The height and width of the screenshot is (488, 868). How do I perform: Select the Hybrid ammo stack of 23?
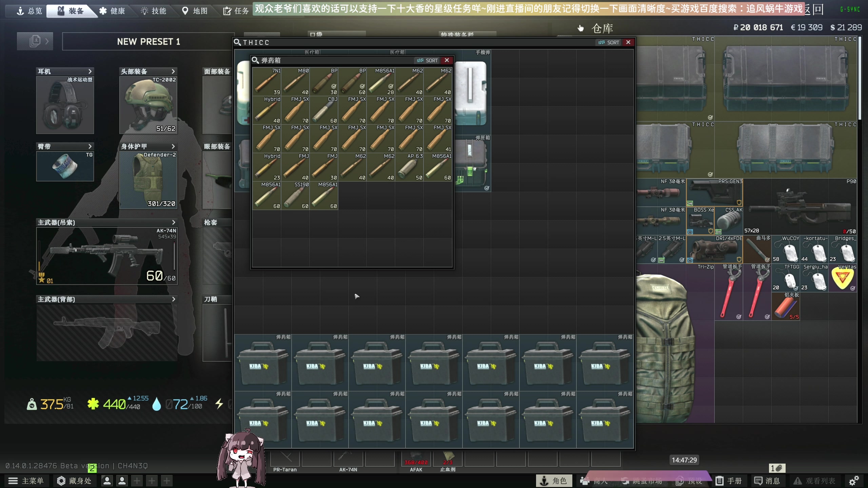click(267, 167)
